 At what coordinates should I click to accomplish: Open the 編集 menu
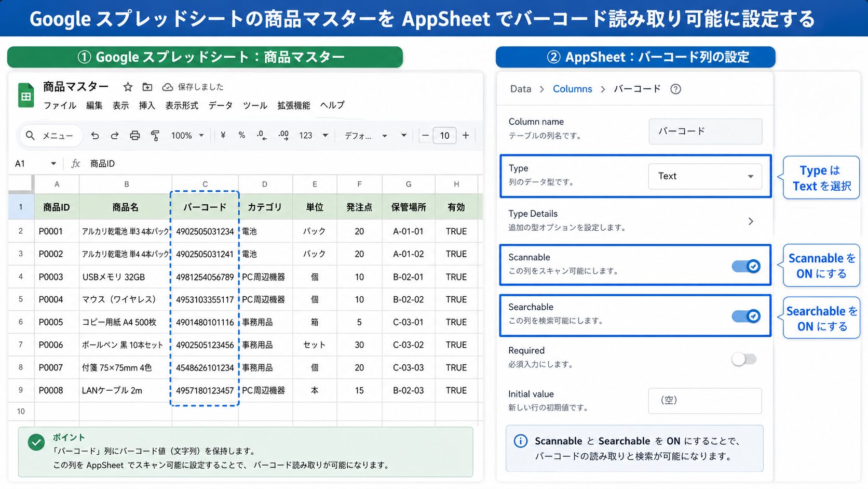[x=94, y=105]
